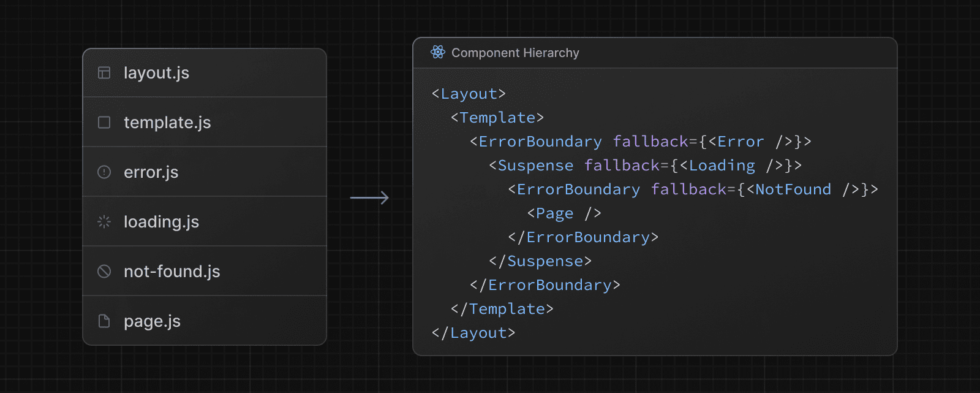Viewport: 980px width, 393px height.
Task: Choose the loading.js file entry
Action: (x=161, y=222)
